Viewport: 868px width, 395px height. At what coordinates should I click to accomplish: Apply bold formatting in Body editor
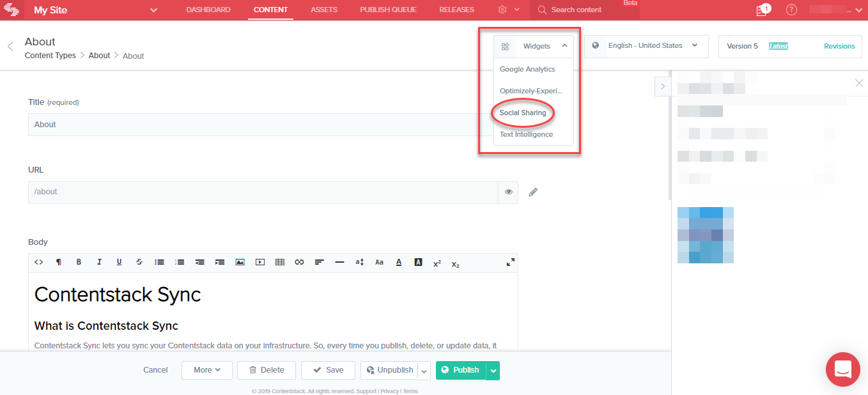point(79,262)
